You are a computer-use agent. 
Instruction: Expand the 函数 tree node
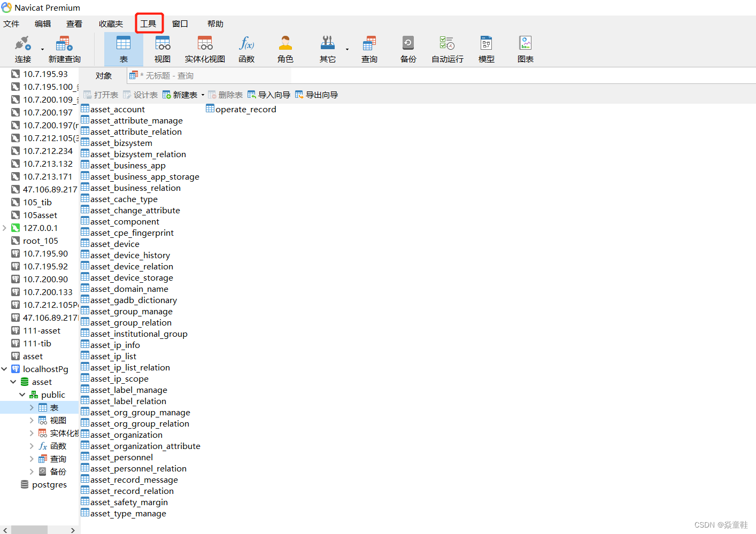point(32,446)
